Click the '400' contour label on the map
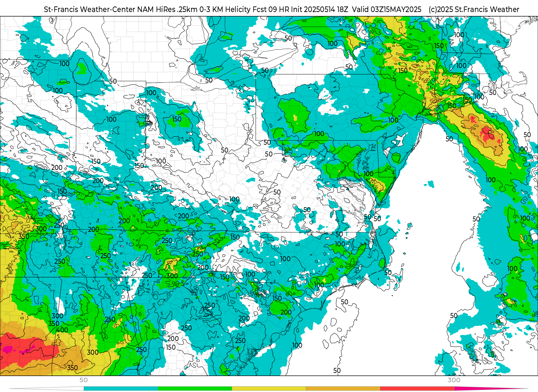The width and height of the screenshot is (538, 392). click(62, 330)
